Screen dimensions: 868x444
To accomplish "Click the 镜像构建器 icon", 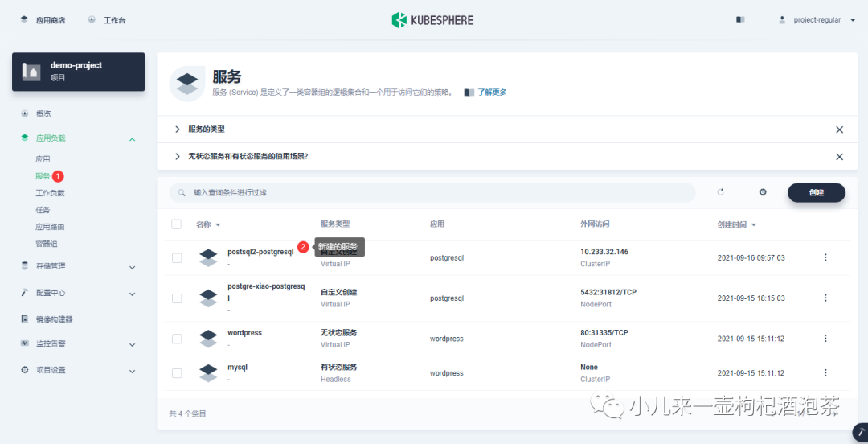I will [24, 319].
